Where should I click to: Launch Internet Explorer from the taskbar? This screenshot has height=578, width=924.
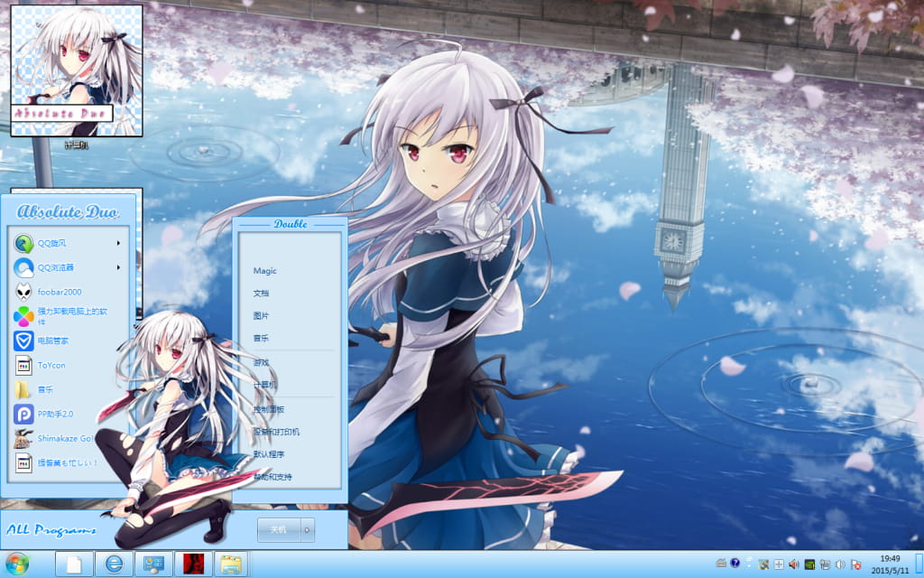[x=113, y=563]
